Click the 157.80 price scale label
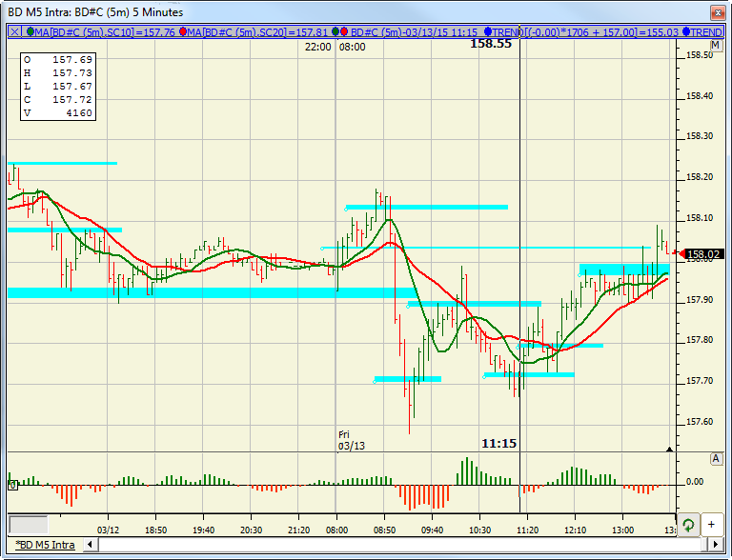Image resolution: width=732 pixels, height=560 pixels. pyautogui.click(x=700, y=340)
